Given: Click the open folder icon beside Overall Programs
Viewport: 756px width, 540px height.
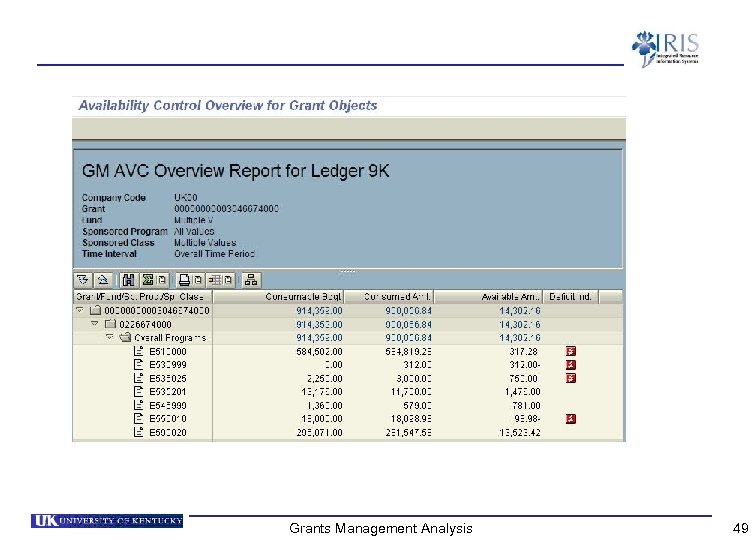Looking at the screenshot, I should [125, 338].
